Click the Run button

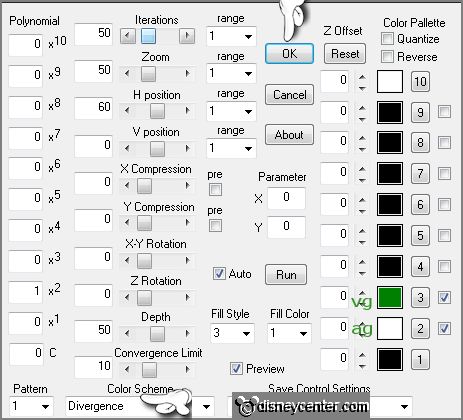(286, 275)
